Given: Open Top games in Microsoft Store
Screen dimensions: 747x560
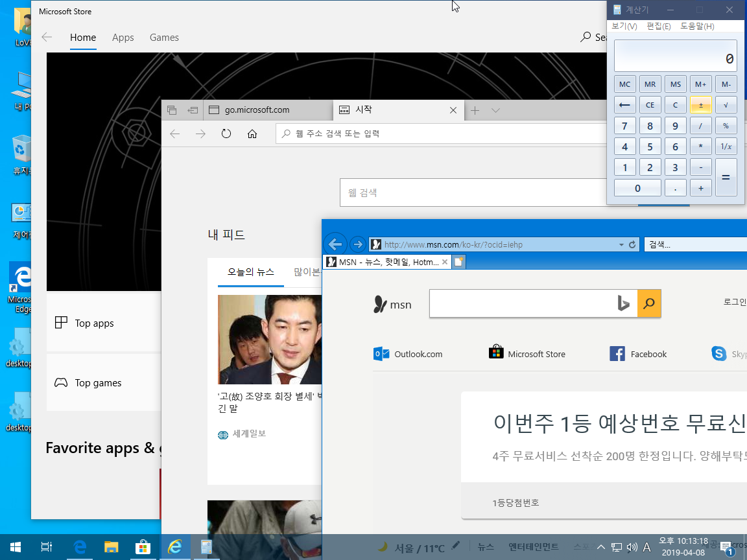Looking at the screenshot, I should (104, 382).
